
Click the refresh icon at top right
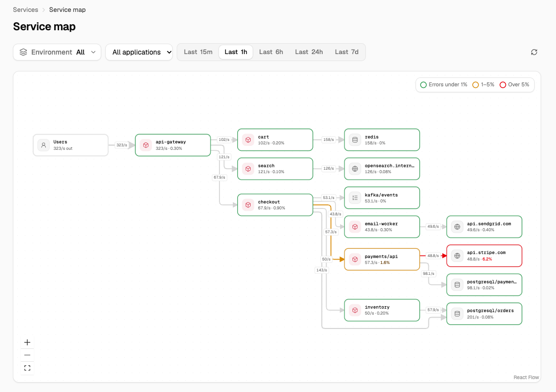(x=534, y=52)
